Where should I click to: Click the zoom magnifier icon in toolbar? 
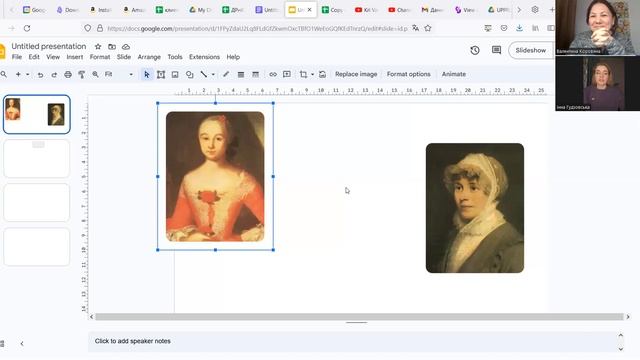95,74
